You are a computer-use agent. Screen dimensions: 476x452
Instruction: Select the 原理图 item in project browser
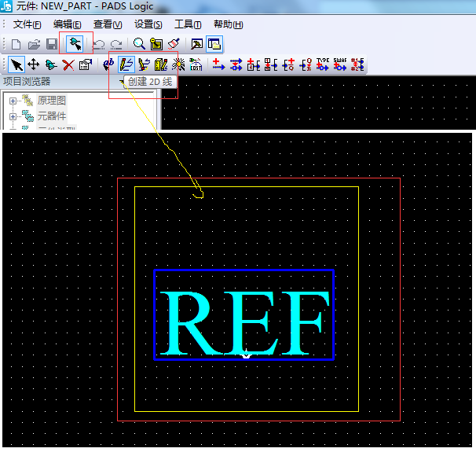(52, 101)
